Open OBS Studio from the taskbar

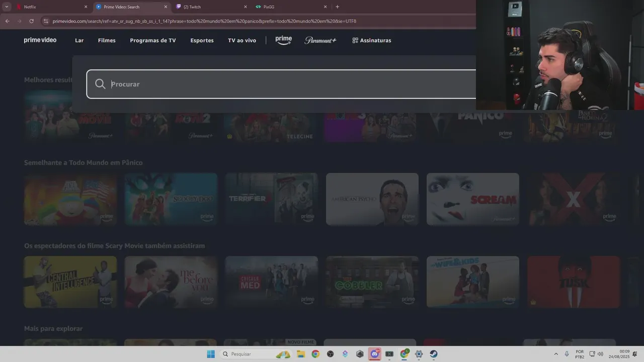(x=330, y=354)
